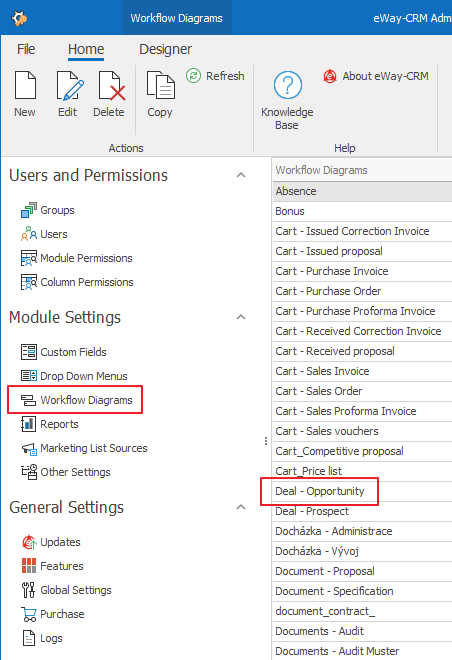Switch to the Home ribbon tab
The height and width of the screenshot is (660, 452).
click(86, 49)
